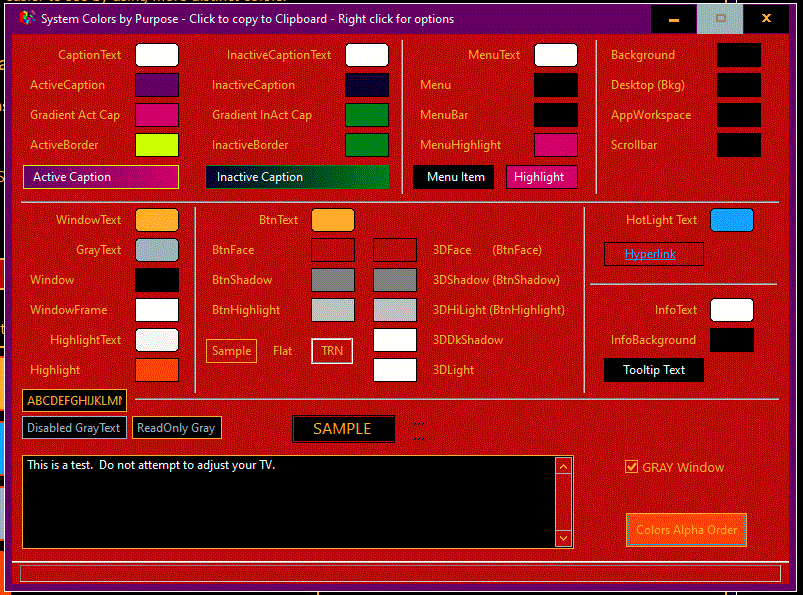Copy the BtnHighlight light gray swatch
Viewport: 803px width, 595px height.
tap(333, 310)
